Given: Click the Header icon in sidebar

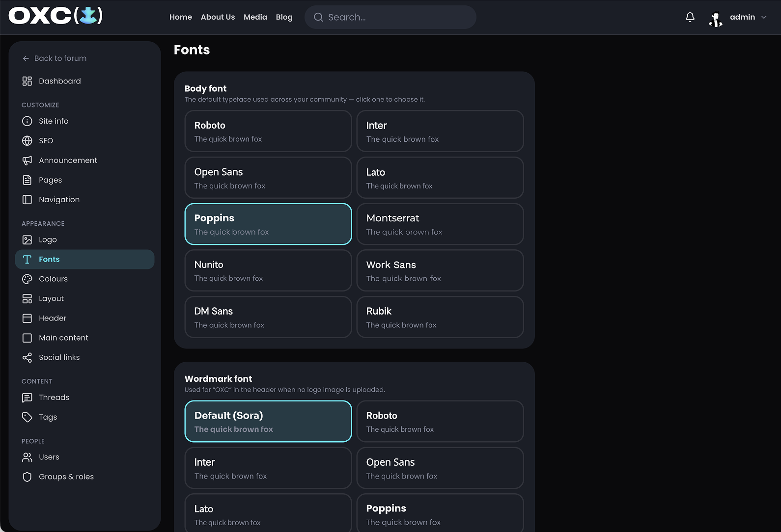Looking at the screenshot, I should (x=27, y=319).
